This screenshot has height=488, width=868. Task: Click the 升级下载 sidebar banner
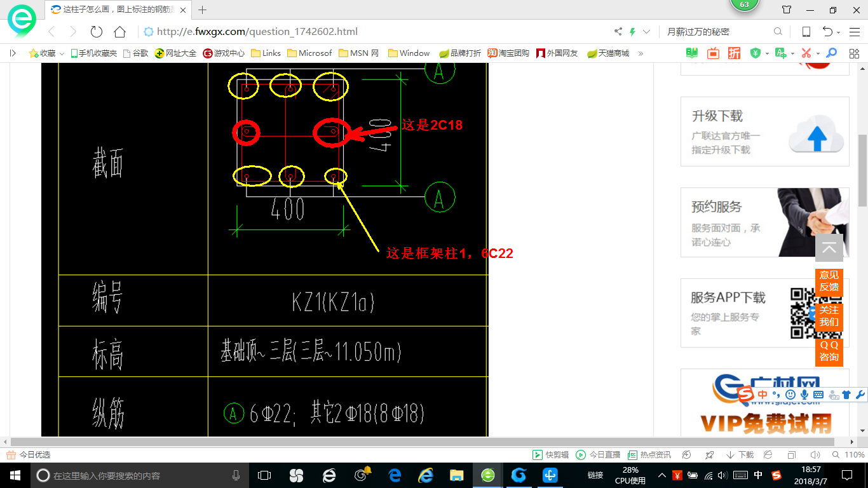point(765,132)
